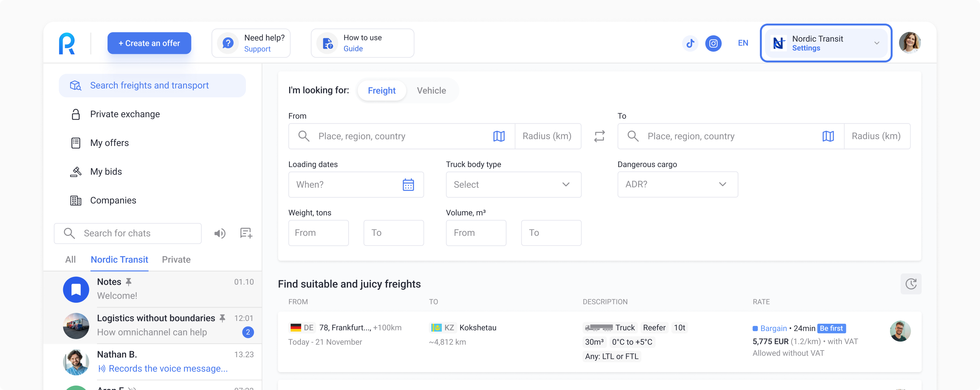Refresh the freights list with the clock icon
The width and height of the screenshot is (980, 390).
tap(911, 284)
